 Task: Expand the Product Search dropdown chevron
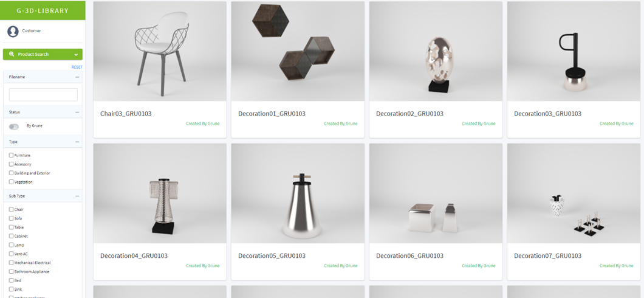tap(76, 54)
